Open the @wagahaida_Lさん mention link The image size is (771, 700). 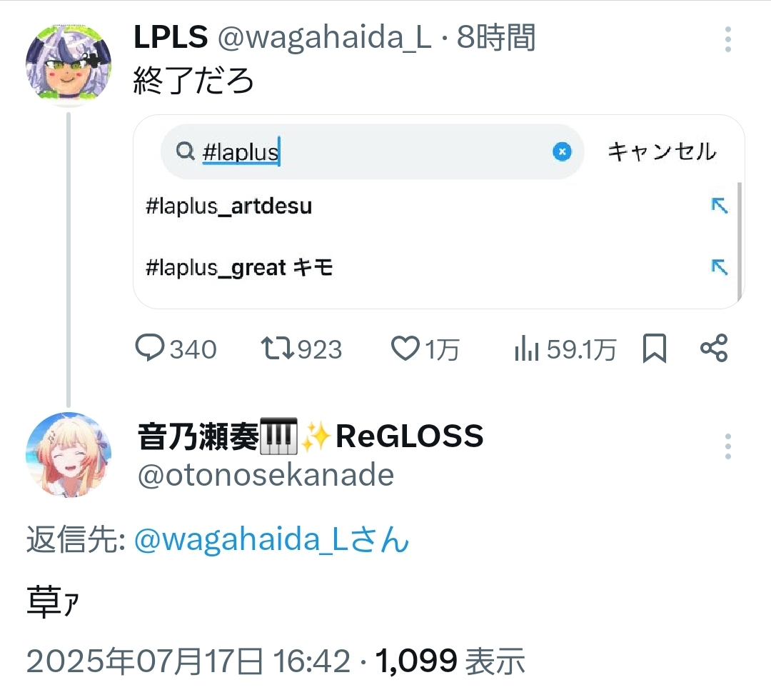pyautogui.click(x=271, y=539)
